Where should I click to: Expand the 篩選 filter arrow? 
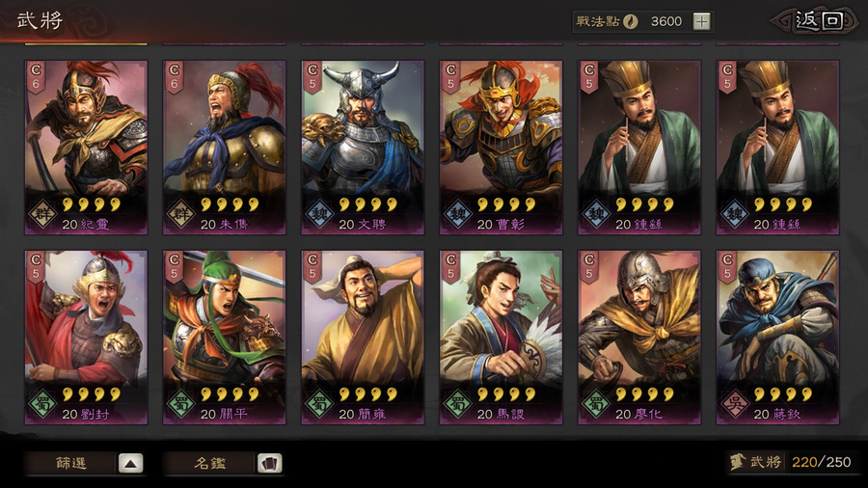tap(130, 463)
